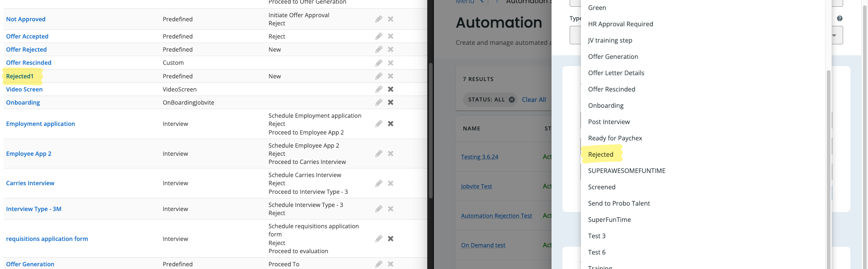Click delete X for Offer Rescinded row
Image resolution: width=868 pixels, height=269 pixels.
(391, 62)
